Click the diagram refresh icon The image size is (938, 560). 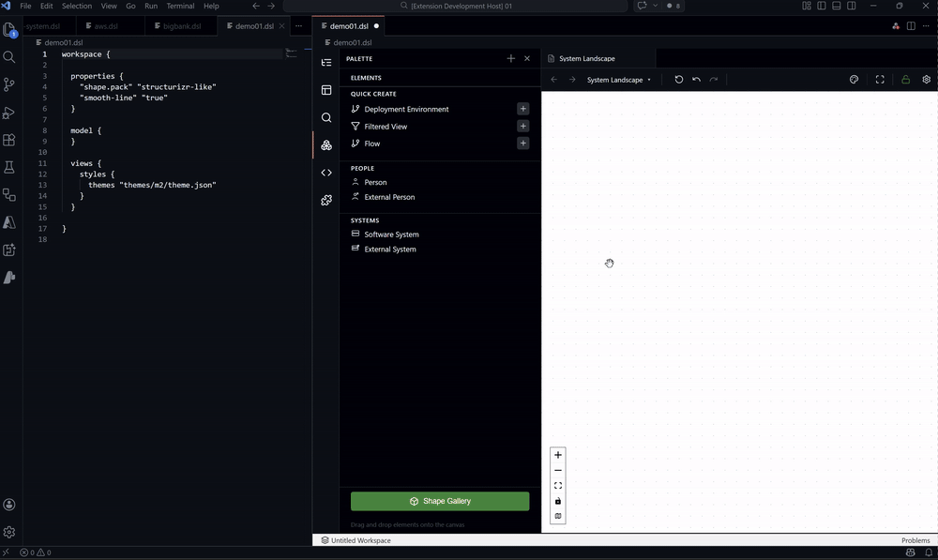678,80
